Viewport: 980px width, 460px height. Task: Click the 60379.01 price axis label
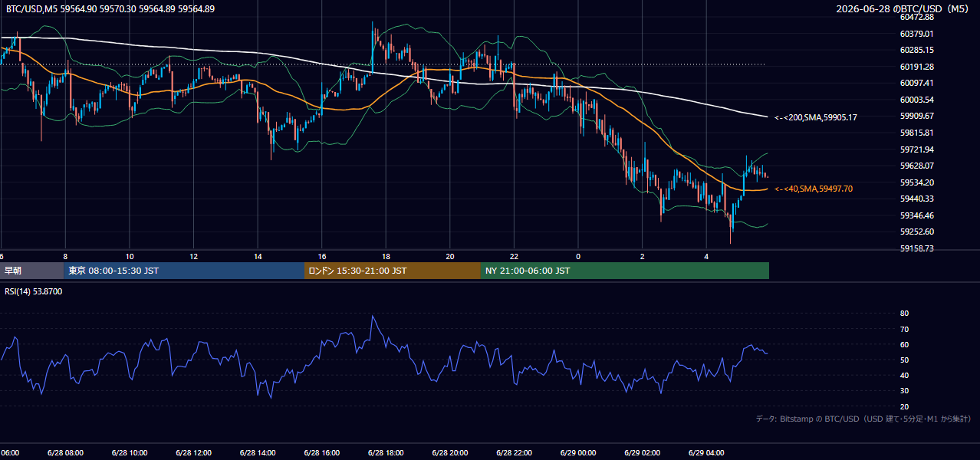916,34
